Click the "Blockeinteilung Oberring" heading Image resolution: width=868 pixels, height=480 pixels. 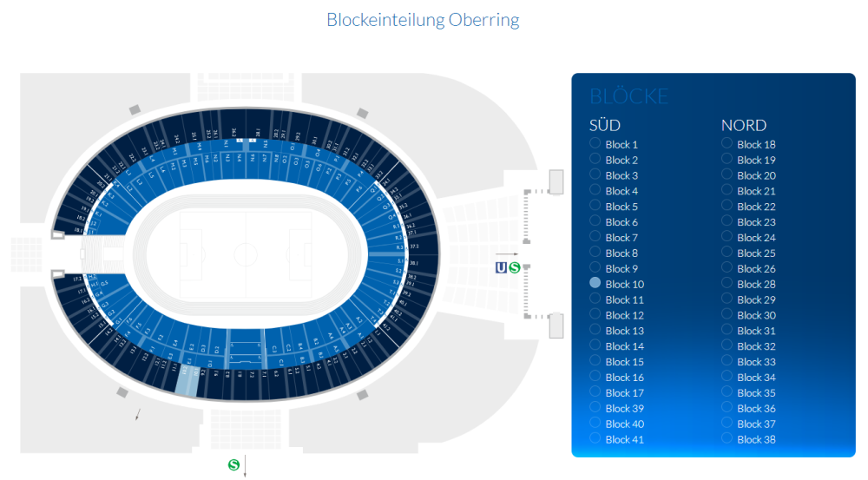click(x=423, y=19)
